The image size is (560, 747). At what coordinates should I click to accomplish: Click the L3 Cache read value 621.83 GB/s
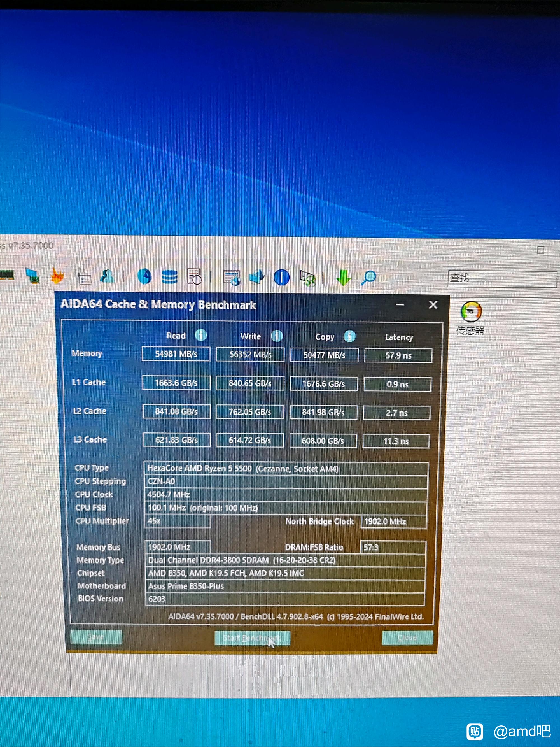tap(177, 440)
